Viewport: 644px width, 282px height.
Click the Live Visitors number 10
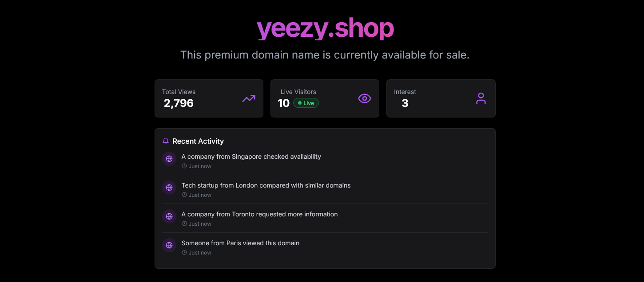pyautogui.click(x=284, y=103)
